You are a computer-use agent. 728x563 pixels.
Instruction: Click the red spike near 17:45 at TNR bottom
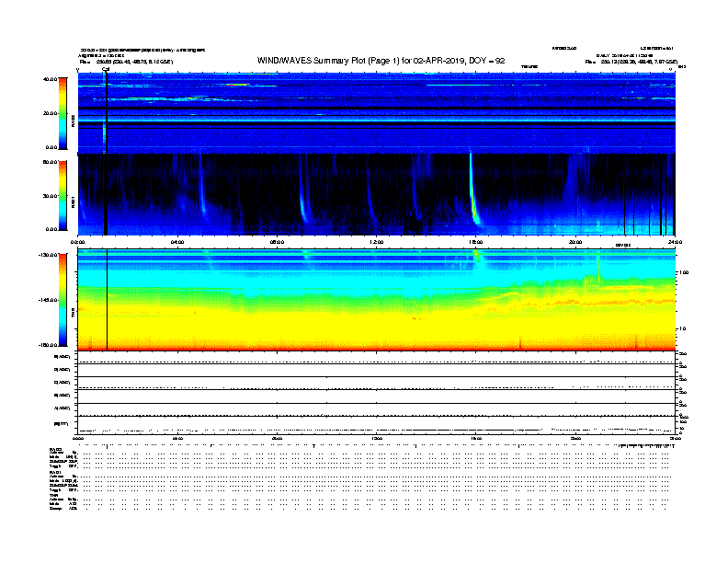tap(520, 343)
